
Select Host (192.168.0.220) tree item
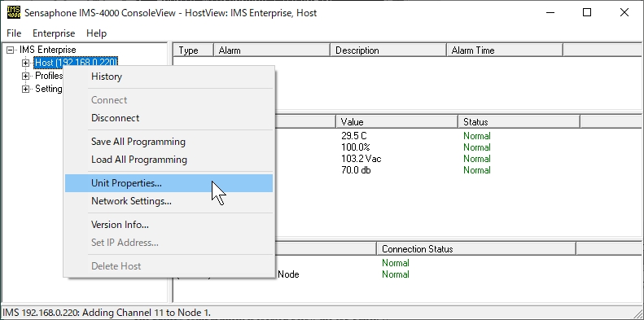76,63
